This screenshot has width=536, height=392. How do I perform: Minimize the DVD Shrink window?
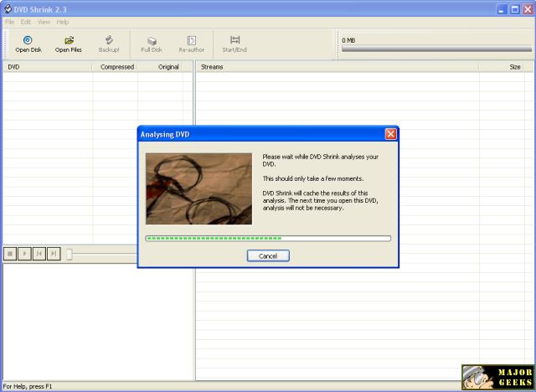pyautogui.click(x=502, y=9)
